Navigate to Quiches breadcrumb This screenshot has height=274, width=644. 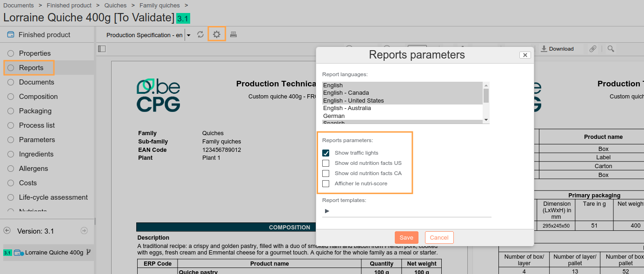[x=115, y=6]
